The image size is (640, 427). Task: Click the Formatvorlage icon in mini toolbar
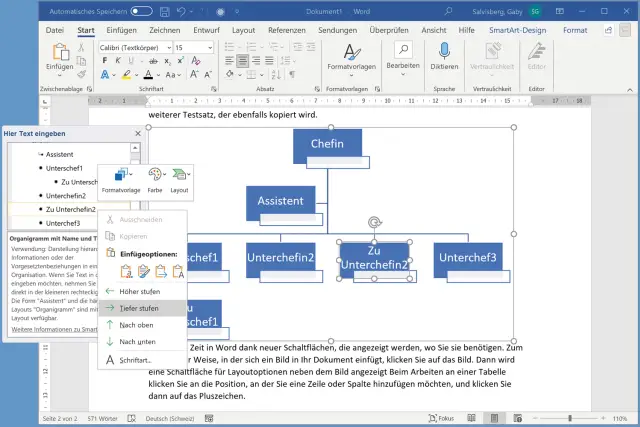[x=119, y=176]
